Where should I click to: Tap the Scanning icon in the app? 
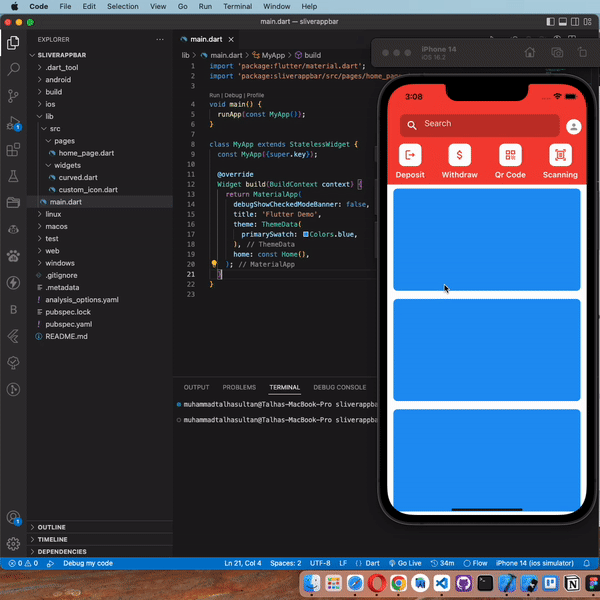click(560, 155)
